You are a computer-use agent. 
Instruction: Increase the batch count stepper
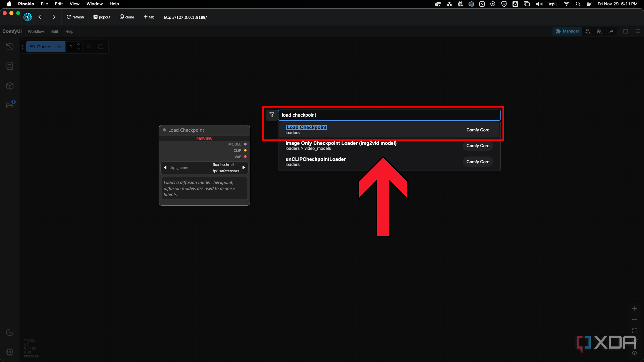pos(78,44)
